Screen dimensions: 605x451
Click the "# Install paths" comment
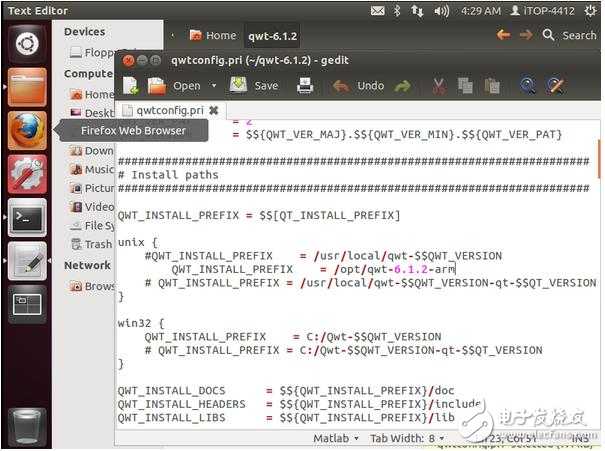168,175
